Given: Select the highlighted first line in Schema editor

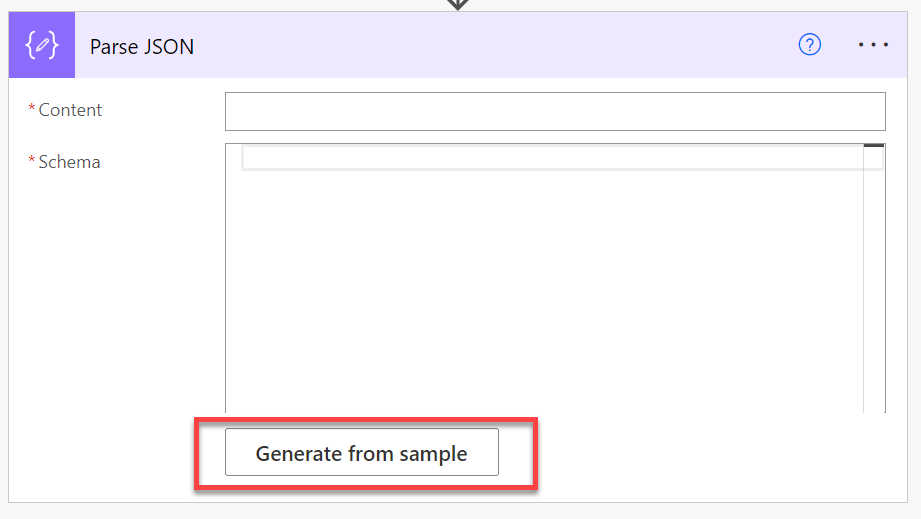Looking at the screenshot, I should click(550, 158).
